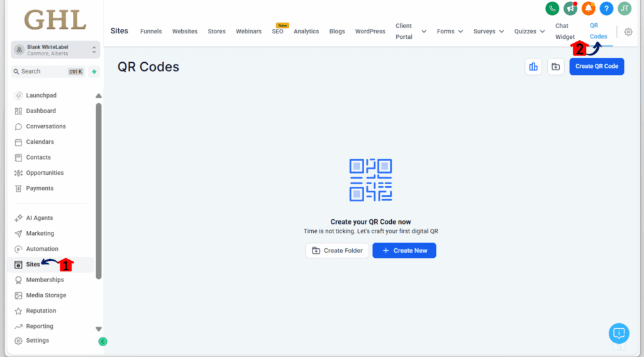Switch to the Funnels tab
Viewport: 644px width, 357px height.
[x=151, y=31]
